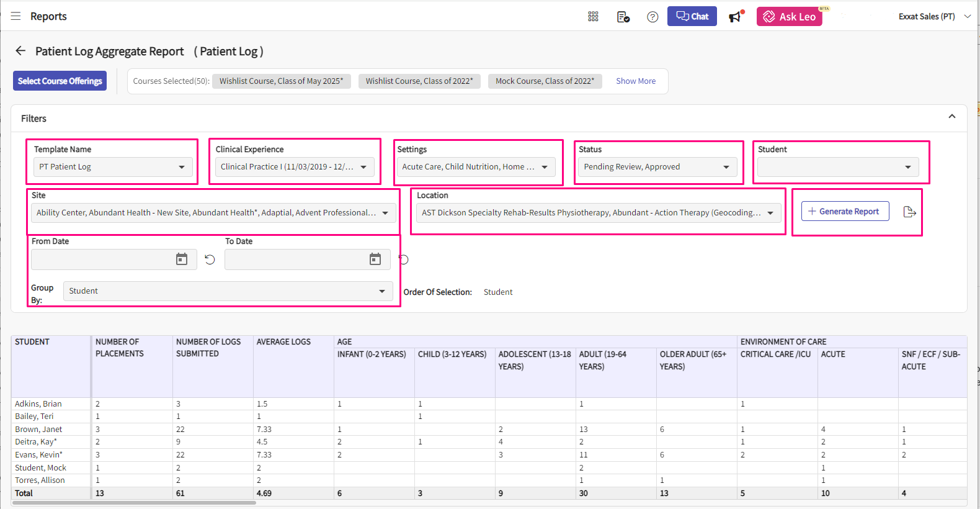The height and width of the screenshot is (509, 980).
Task: Click the Generate Report button
Action: pyautogui.click(x=845, y=211)
